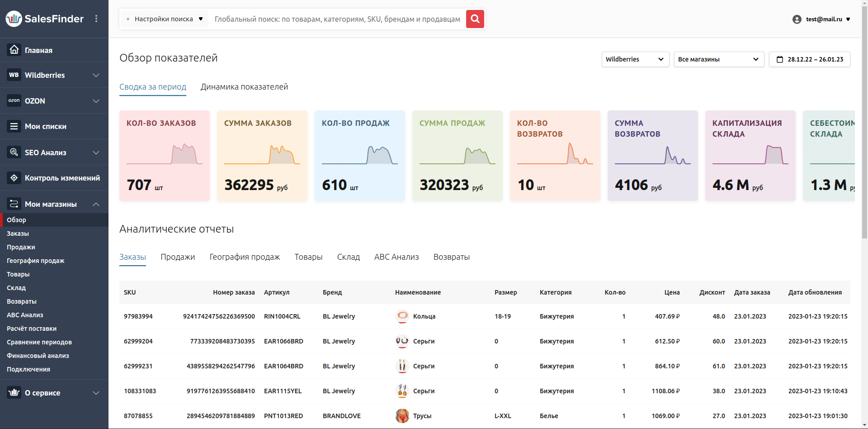Click the user avatar icon

pos(797,19)
